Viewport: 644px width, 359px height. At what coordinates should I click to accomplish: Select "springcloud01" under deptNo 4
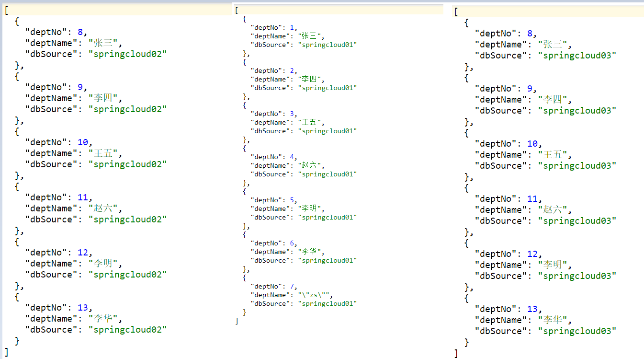pyautogui.click(x=328, y=174)
